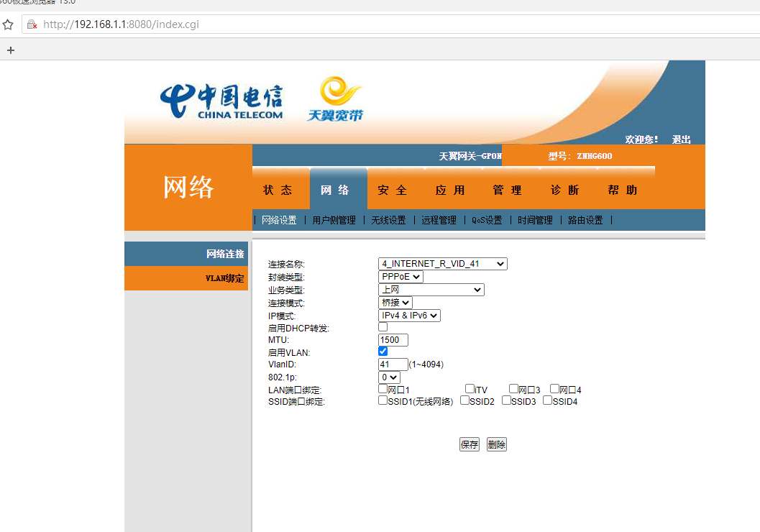Tick the SSID1(无线网络) binding checkbox

[383, 400]
